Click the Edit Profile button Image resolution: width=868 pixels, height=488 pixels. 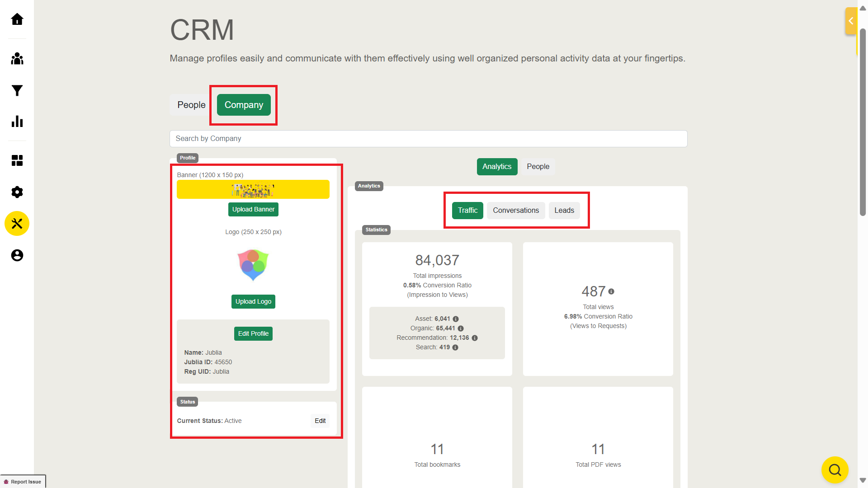point(253,333)
